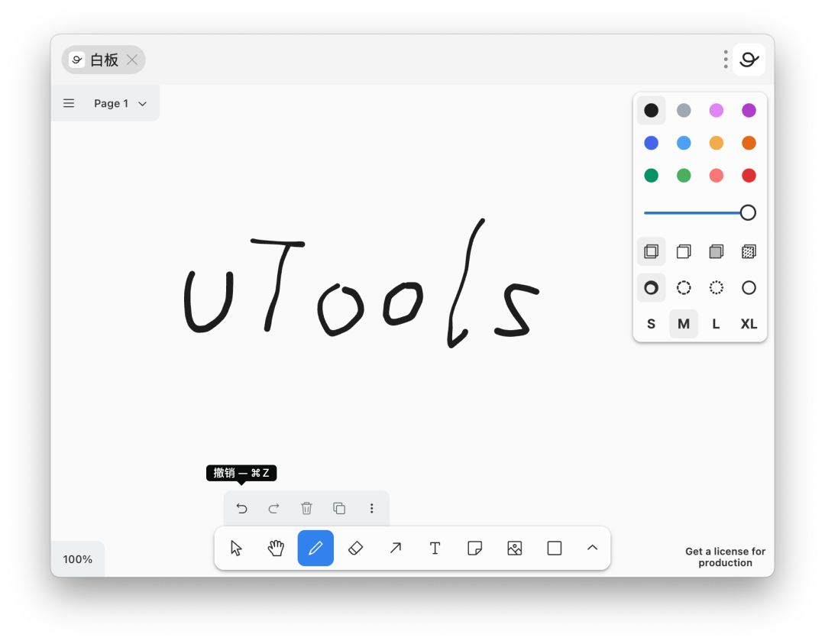Click the 100% zoom level

[77, 559]
